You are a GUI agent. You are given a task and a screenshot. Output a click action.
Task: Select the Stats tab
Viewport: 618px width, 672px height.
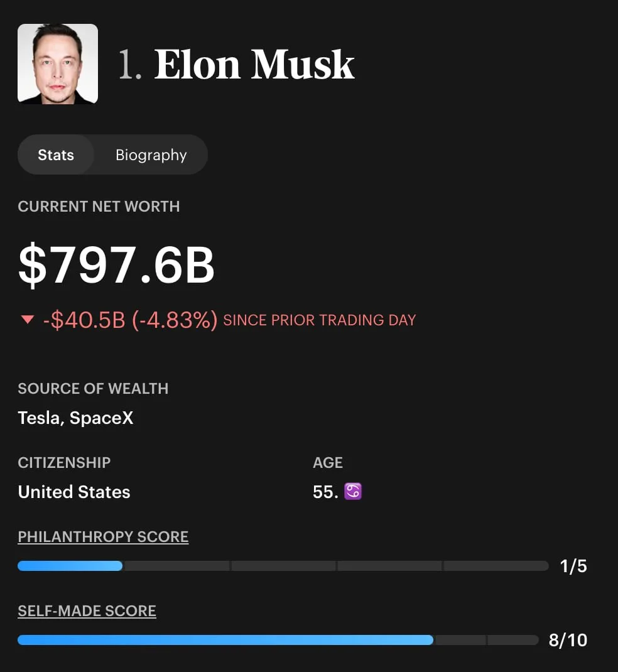pos(56,154)
